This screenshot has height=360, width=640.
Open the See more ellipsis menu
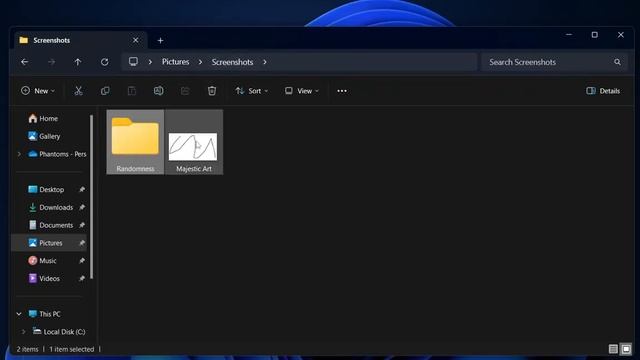[342, 91]
